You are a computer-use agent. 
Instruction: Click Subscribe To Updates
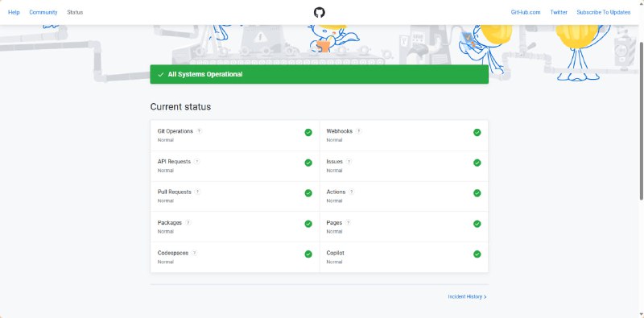(x=603, y=12)
